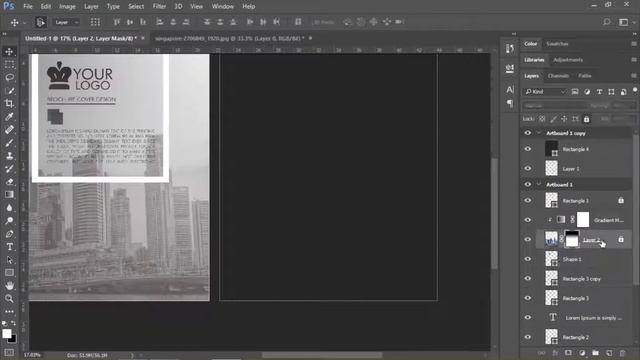
Task: Select the Eyedropper tool
Action: pos(9,117)
